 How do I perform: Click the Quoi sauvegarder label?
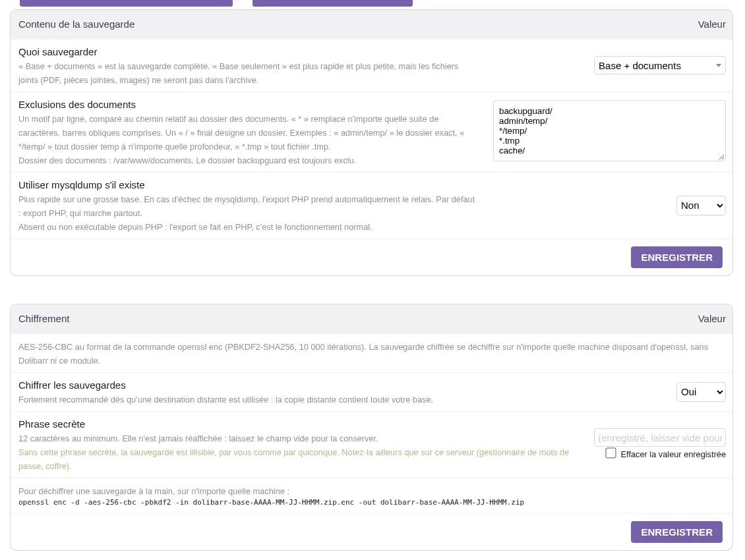coord(57,52)
